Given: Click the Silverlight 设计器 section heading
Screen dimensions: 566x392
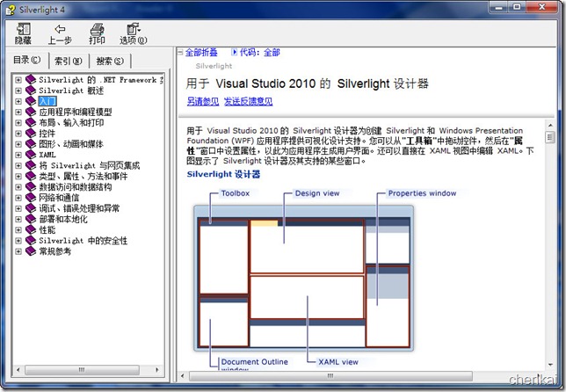Looking at the screenshot, I should (223, 174).
